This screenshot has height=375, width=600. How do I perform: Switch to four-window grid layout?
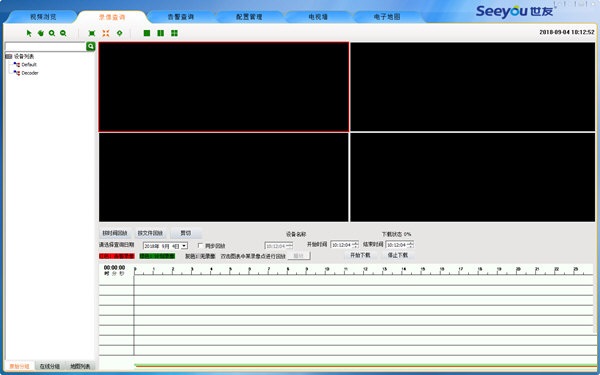click(x=174, y=33)
